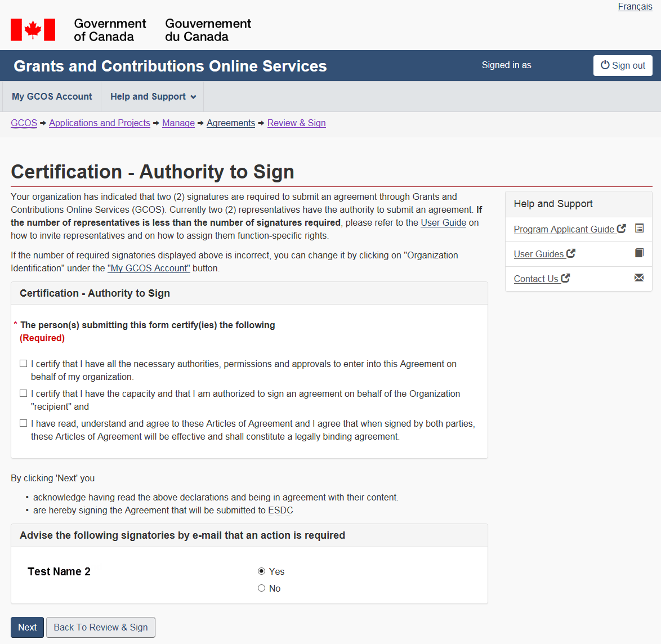This screenshot has height=644, width=661.
Task: Click the envelope icon beside Contact Us
Action: pyautogui.click(x=639, y=278)
